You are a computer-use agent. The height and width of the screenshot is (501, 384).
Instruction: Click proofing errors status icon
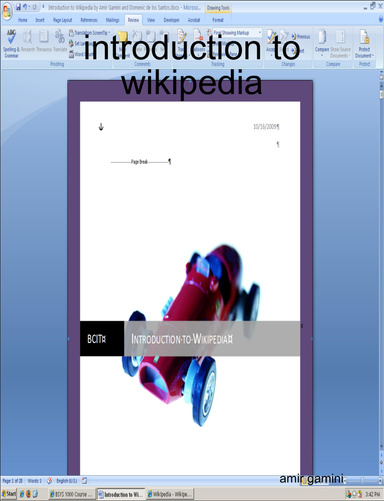pos(49,481)
